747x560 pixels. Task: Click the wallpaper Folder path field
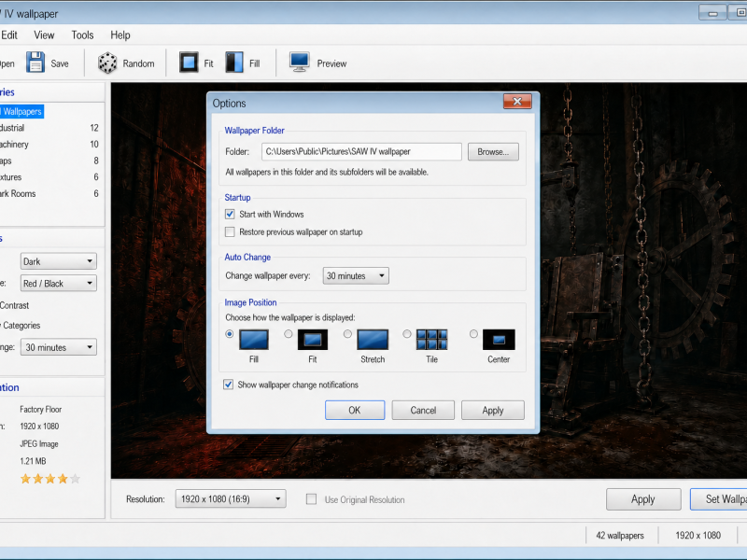point(361,151)
